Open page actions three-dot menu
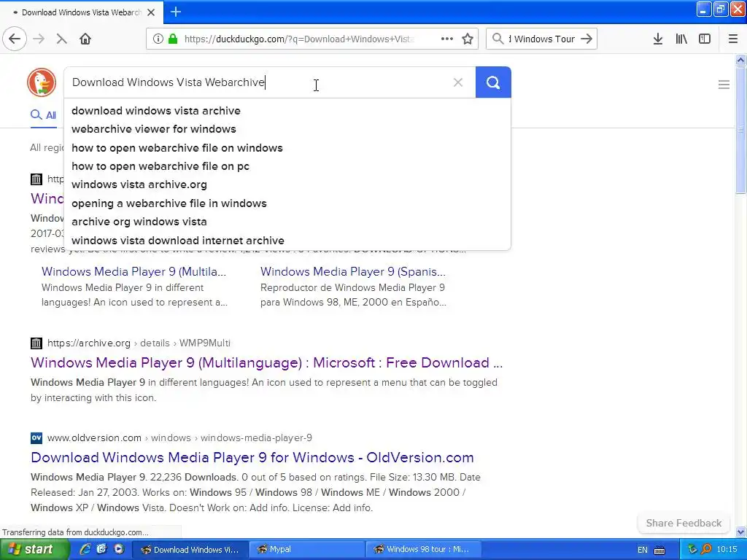747x560 pixels. click(447, 39)
